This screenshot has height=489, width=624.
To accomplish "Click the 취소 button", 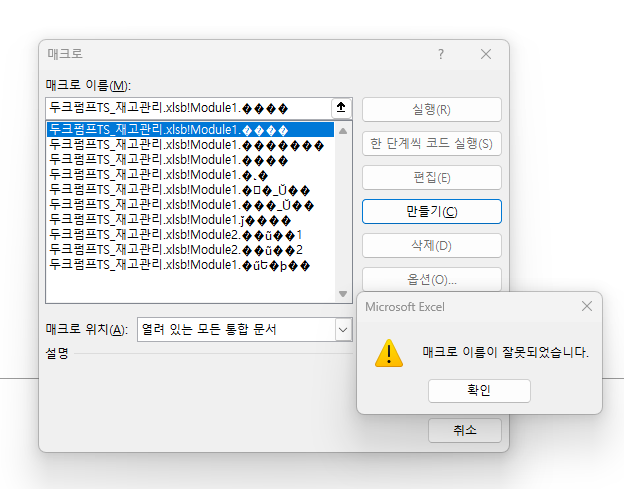I will coord(464,430).
